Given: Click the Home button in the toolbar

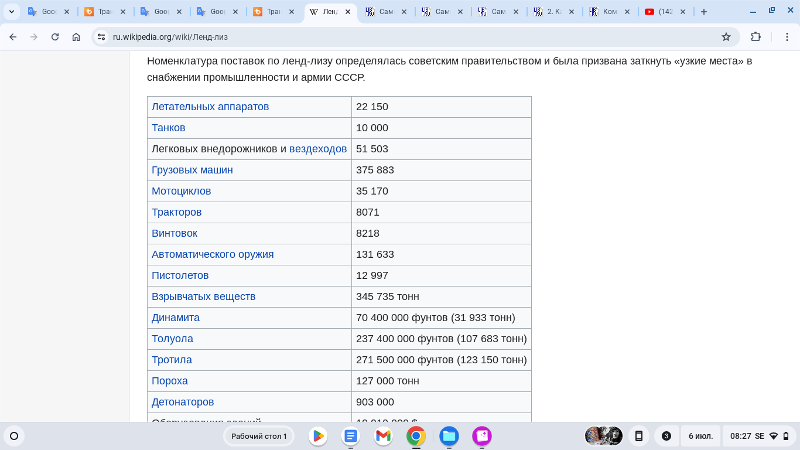Looking at the screenshot, I should click(x=77, y=37).
